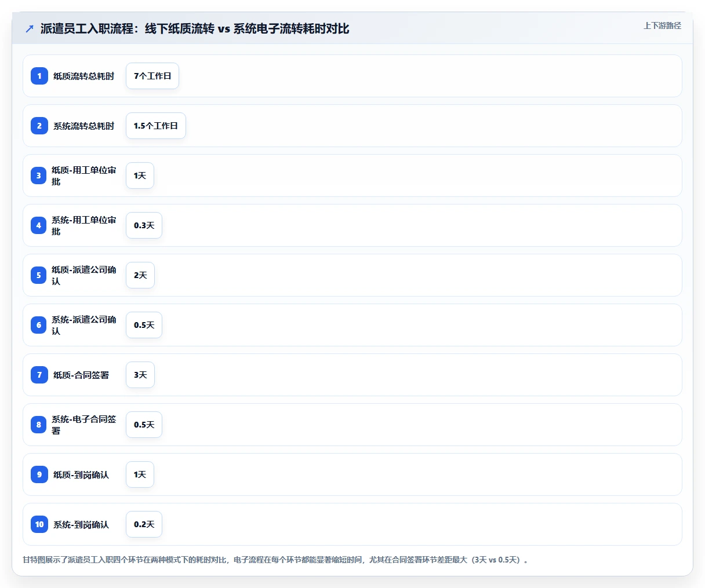Click the 纸质-到岗确认 label
Viewport: 705px width, 588px height.
81,474
